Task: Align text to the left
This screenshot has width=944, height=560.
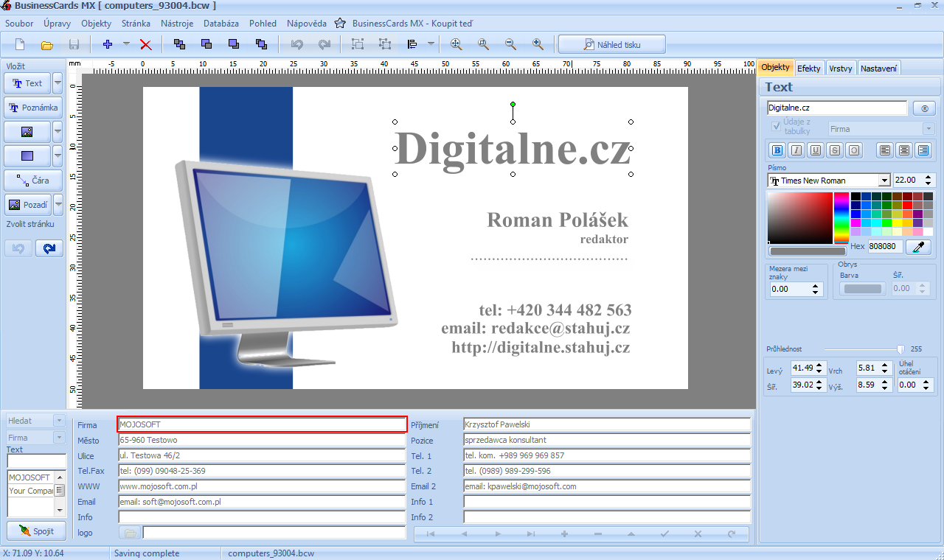Action: pos(885,150)
